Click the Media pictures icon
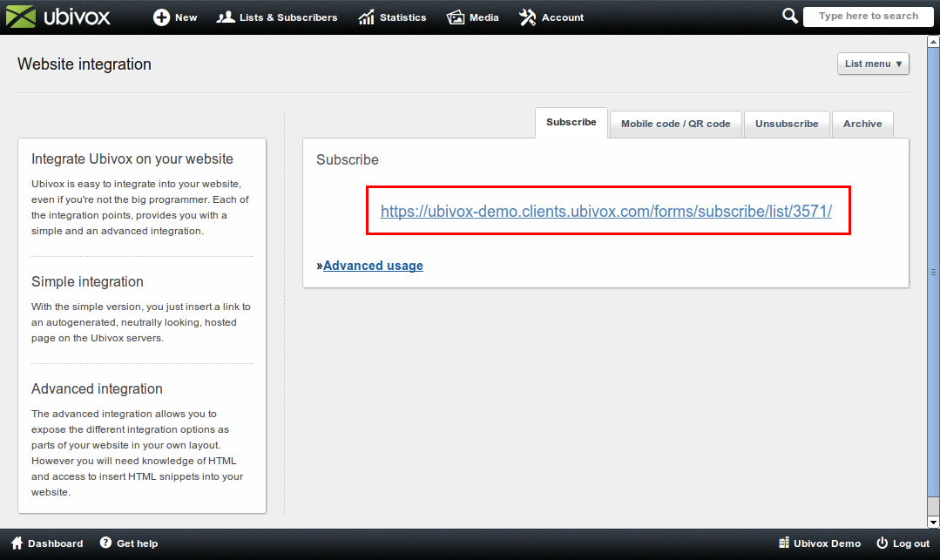Viewport: 940px width, 560px height. pyautogui.click(x=456, y=17)
